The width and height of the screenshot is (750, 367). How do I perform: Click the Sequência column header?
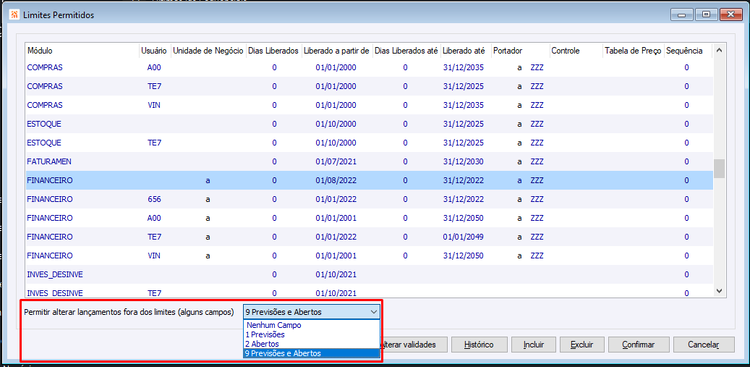pos(687,51)
